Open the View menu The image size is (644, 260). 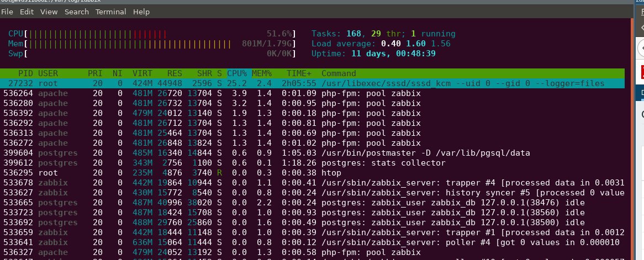pyautogui.click(x=49, y=12)
